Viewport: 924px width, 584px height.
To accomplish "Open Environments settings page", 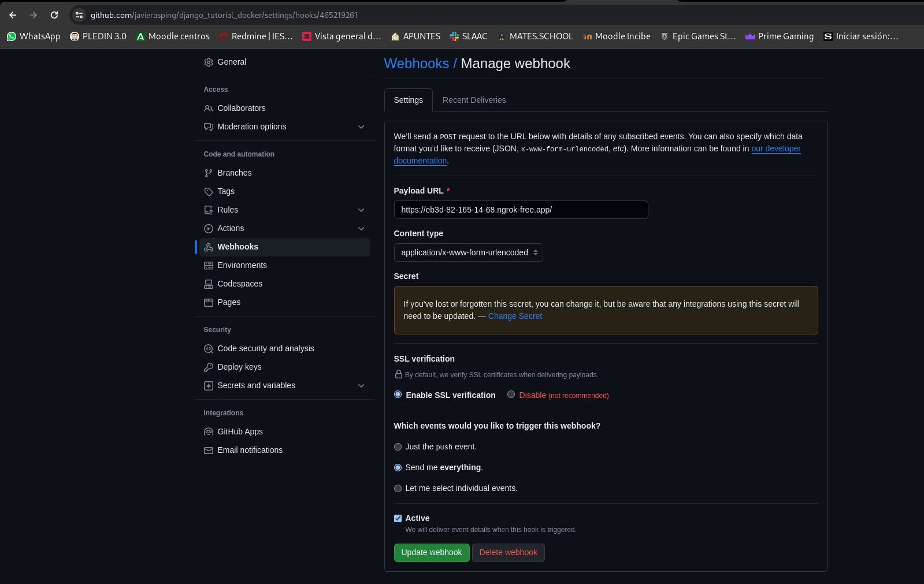I will 284,266.
